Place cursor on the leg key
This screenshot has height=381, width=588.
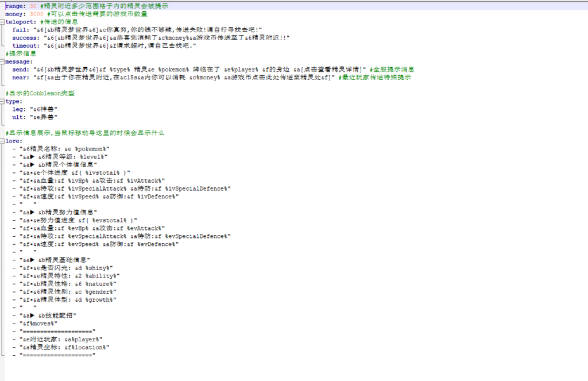[18, 109]
